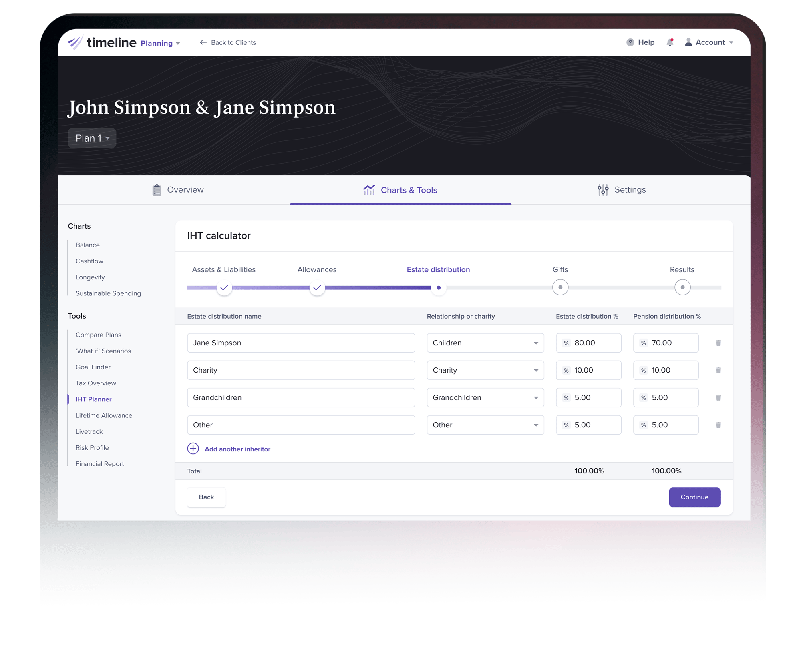The height and width of the screenshot is (672, 801).
Task: Click the timeline logo icon
Action: point(75,42)
